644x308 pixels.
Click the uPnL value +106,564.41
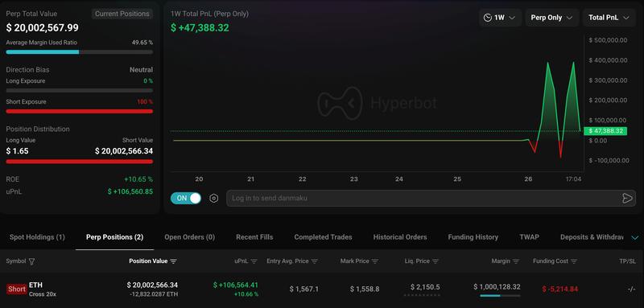[x=236, y=285]
